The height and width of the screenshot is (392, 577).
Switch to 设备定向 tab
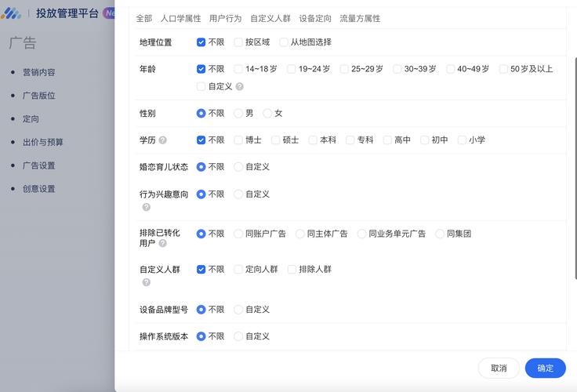coord(315,18)
